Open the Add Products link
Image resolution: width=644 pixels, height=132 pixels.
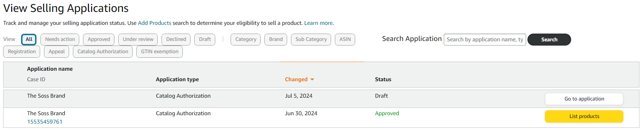click(155, 23)
